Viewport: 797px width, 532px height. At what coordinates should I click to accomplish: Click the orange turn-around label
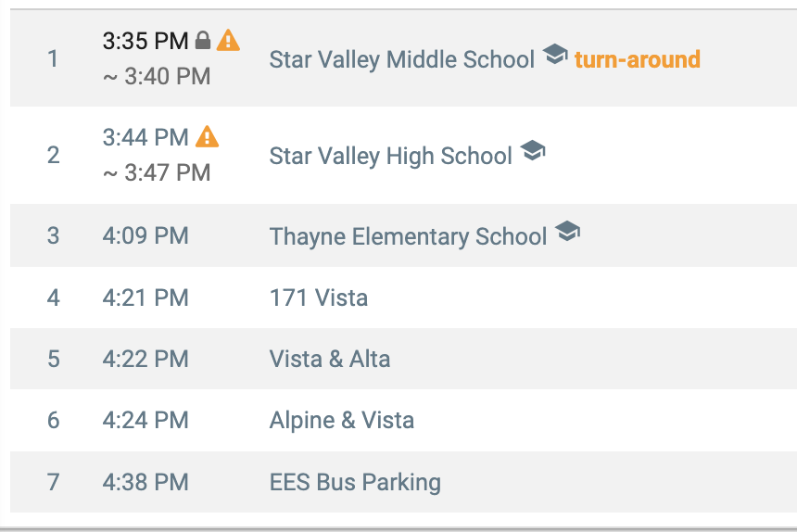638,59
